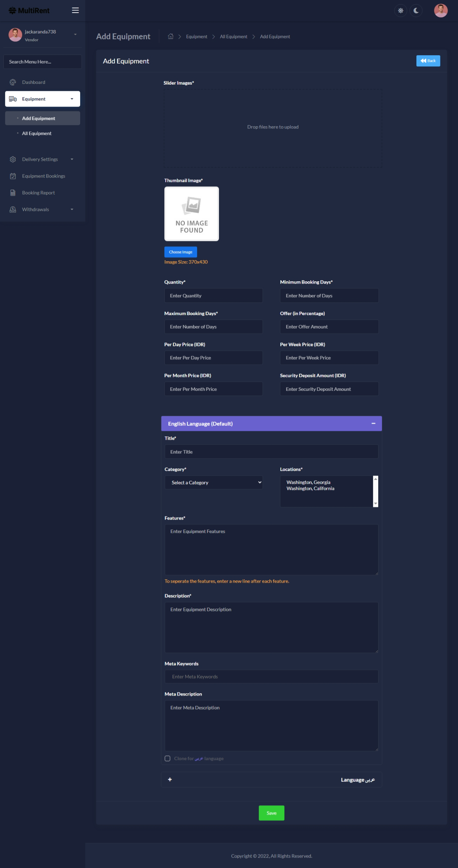Collapse the English Language (Default) section

pyautogui.click(x=373, y=423)
